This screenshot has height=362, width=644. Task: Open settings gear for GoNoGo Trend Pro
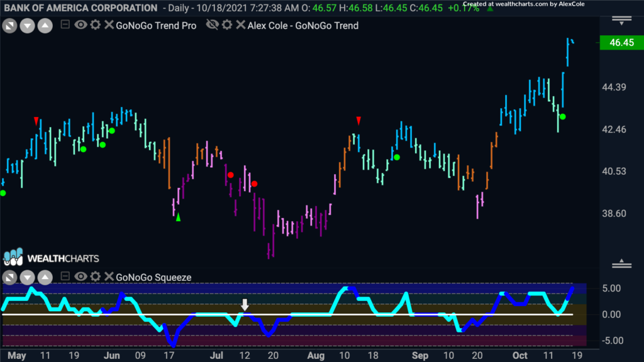coord(96,25)
